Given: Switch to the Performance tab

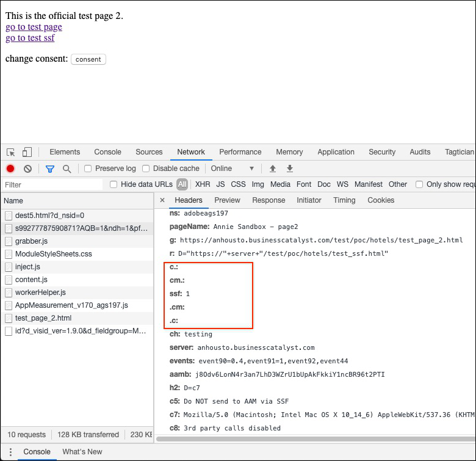Looking at the screenshot, I should 240,152.
